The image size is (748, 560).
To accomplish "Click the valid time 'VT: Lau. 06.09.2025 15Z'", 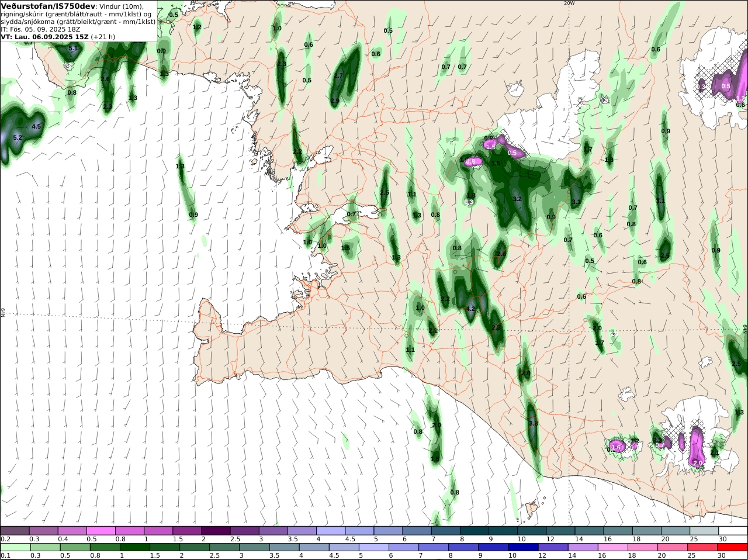I will [44, 36].
